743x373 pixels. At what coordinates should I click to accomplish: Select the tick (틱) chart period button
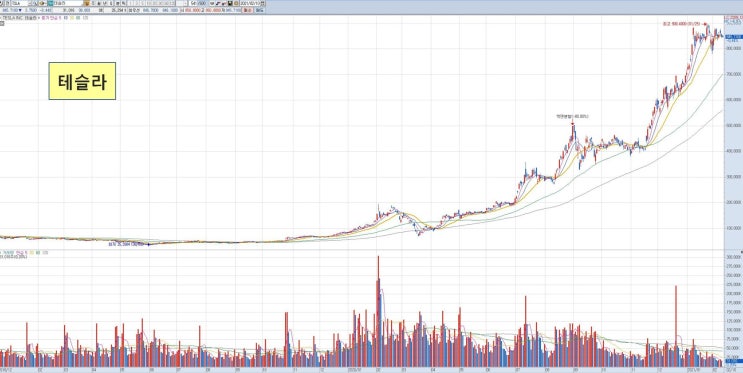(124, 3)
